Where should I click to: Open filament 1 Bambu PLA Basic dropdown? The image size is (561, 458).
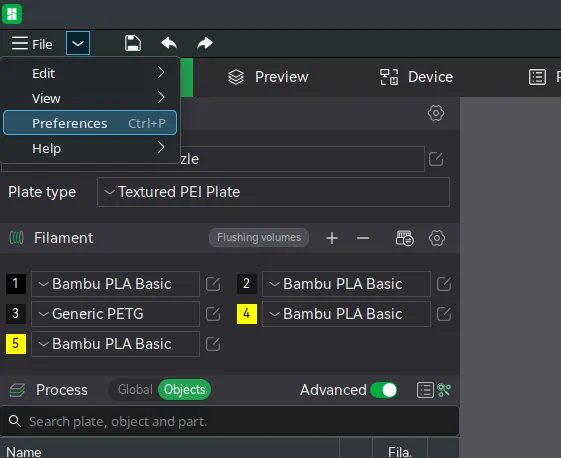115,284
